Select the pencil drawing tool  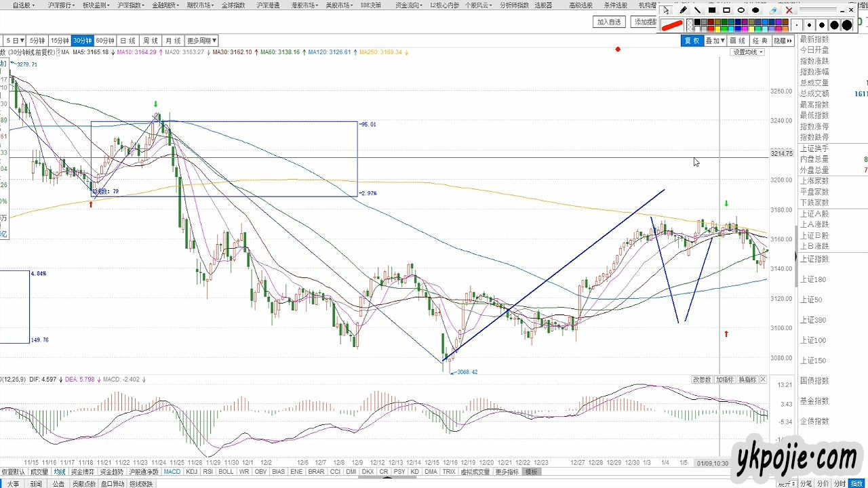tap(683, 10)
